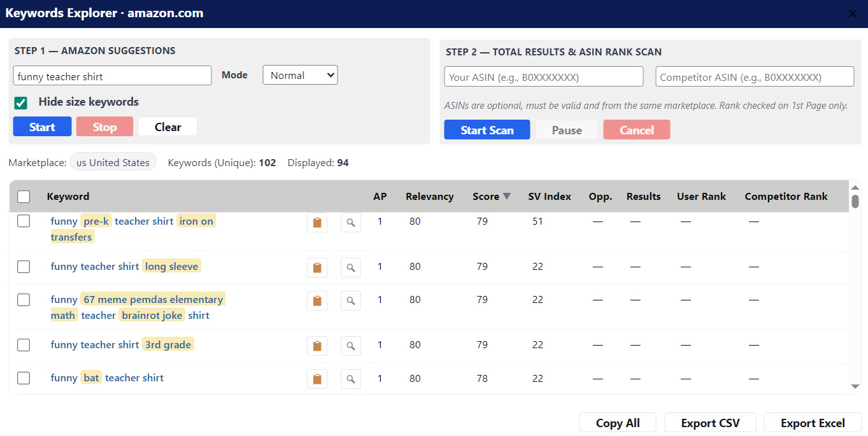Image resolution: width=868 pixels, height=436 pixels.
Task: Copy the first keyword using its clipboard icon
Action: (x=317, y=222)
